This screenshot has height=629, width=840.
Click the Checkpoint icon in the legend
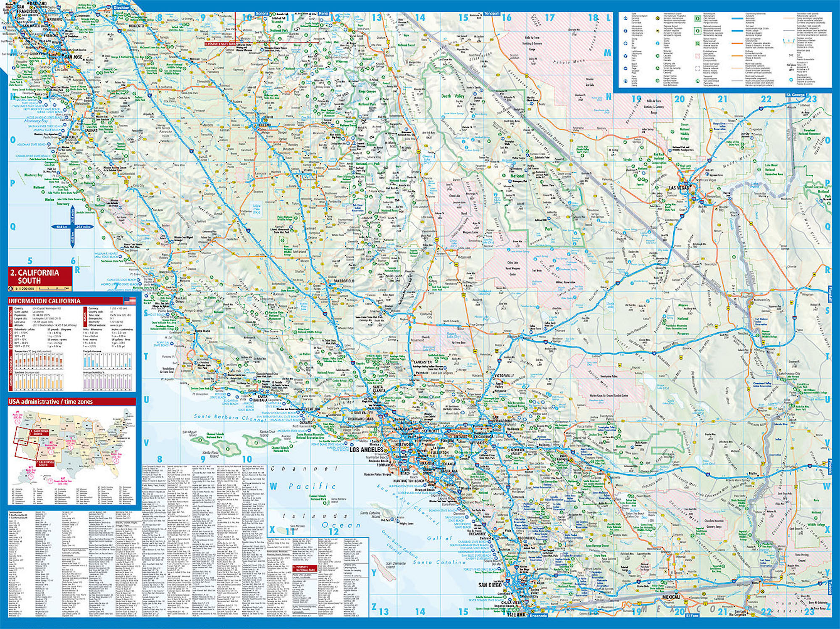click(x=791, y=79)
